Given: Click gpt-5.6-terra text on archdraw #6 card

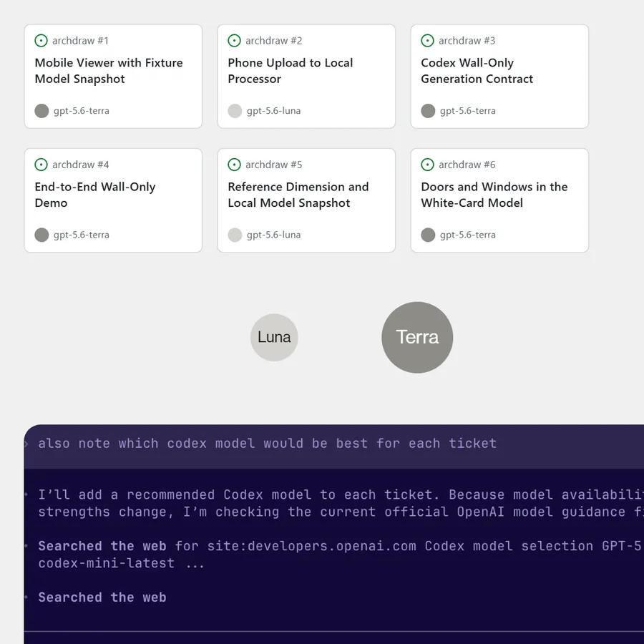Looking at the screenshot, I should [x=468, y=235].
